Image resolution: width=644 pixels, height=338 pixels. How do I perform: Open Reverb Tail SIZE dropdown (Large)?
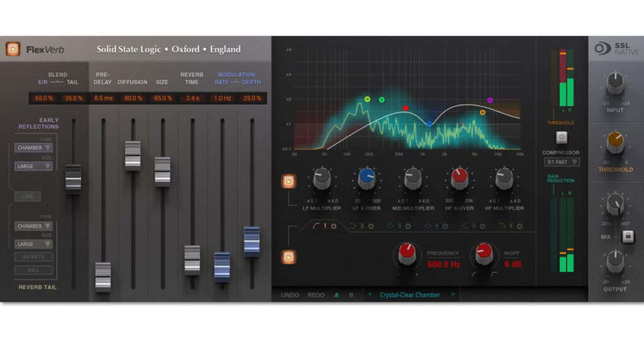coord(33,244)
